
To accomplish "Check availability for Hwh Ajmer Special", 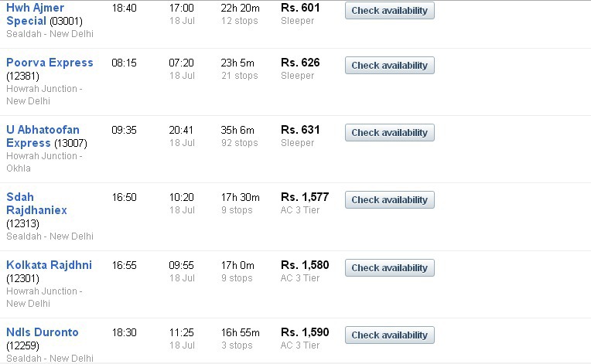I will [389, 11].
